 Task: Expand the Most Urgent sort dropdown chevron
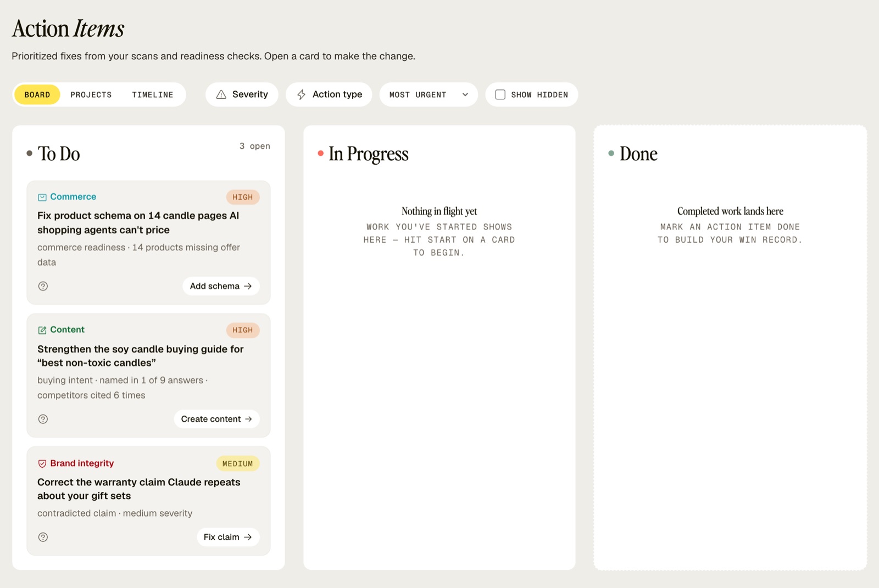pos(465,94)
